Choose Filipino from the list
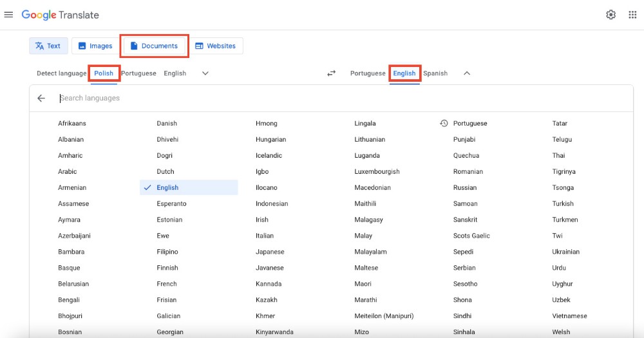The image size is (644, 338). point(167,252)
